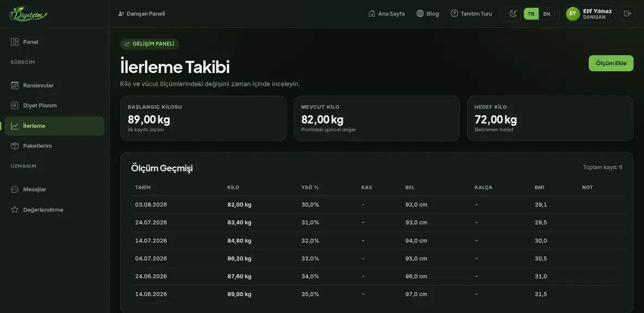Open Mesajlar chat icon
This screenshot has width=644, height=313.
tap(15, 190)
